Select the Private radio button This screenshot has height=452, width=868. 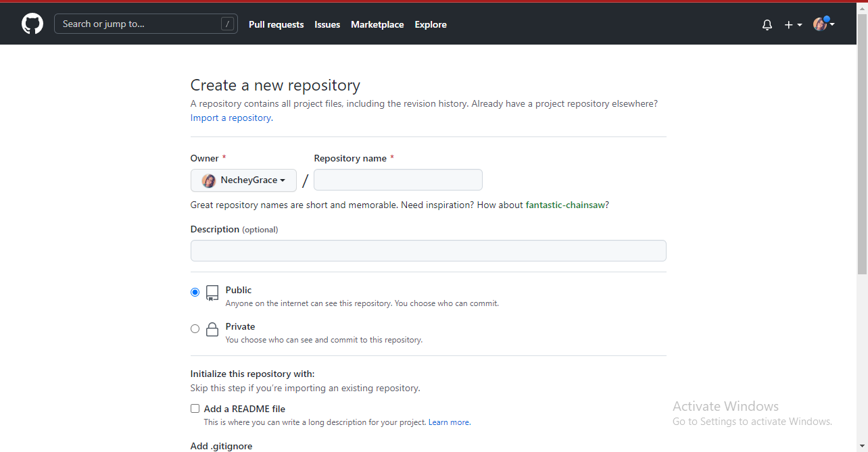tap(195, 329)
